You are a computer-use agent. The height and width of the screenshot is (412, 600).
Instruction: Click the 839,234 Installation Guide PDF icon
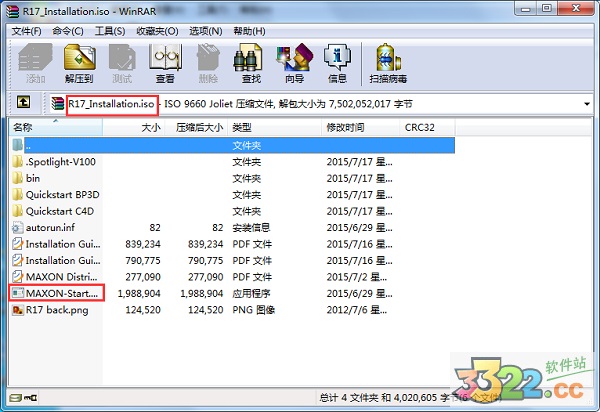pyautogui.click(x=18, y=244)
